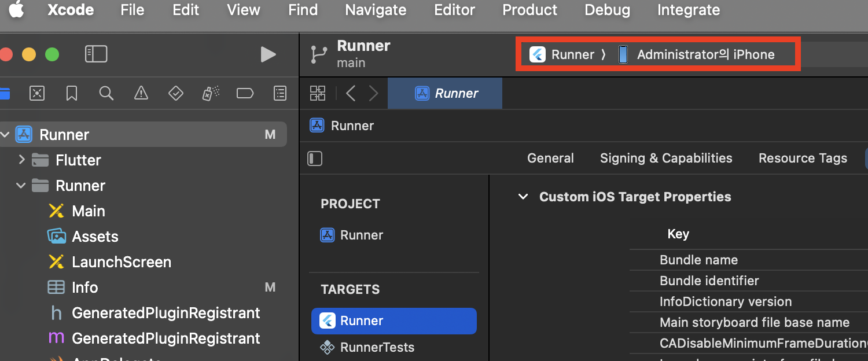This screenshot has width=868, height=361.
Task: Show the Debug navigator spray icon
Action: point(211,93)
